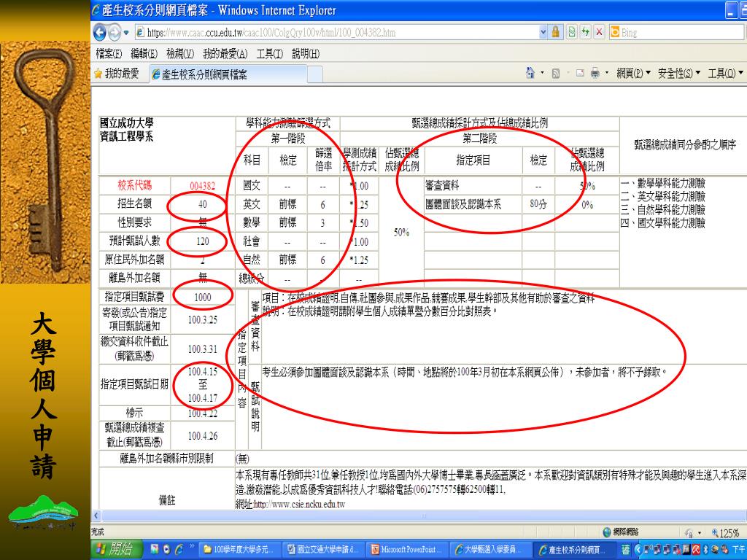747x560 pixels.
Task: Open the 開始 Start menu
Action: pyautogui.click(x=117, y=550)
